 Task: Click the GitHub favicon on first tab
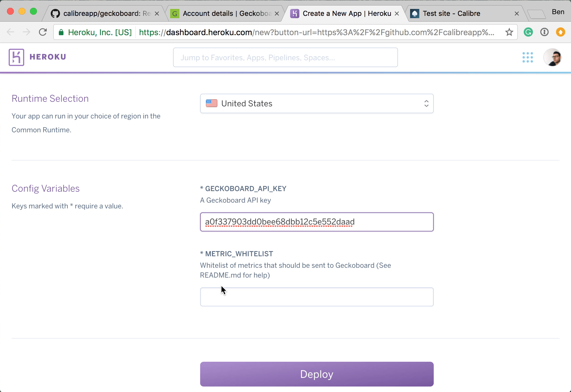pos(55,14)
